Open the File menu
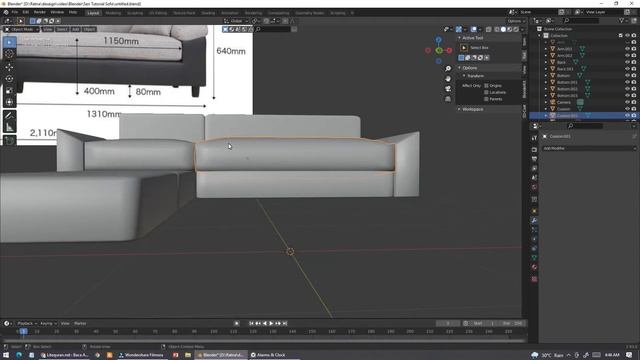 point(15,12)
